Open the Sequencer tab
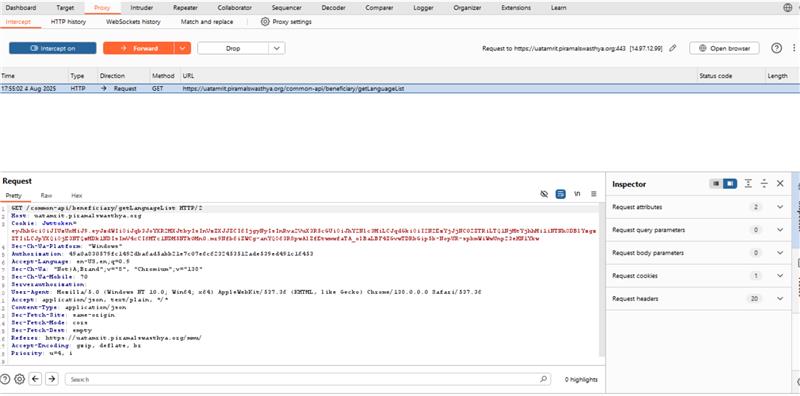 click(x=286, y=8)
